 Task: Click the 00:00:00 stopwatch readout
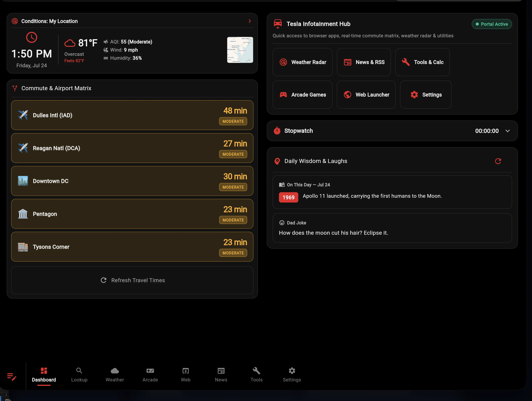[487, 131]
